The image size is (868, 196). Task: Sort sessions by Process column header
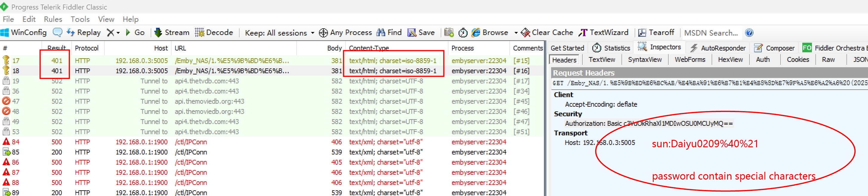click(479, 48)
